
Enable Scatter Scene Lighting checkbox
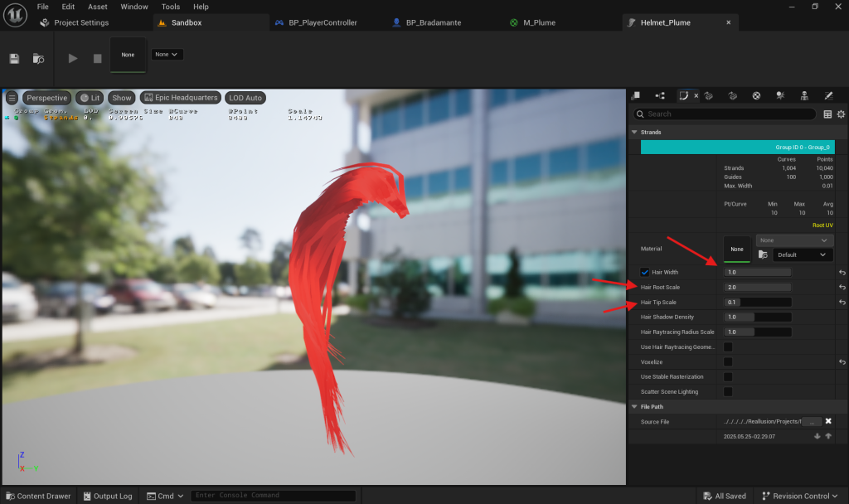click(x=728, y=391)
